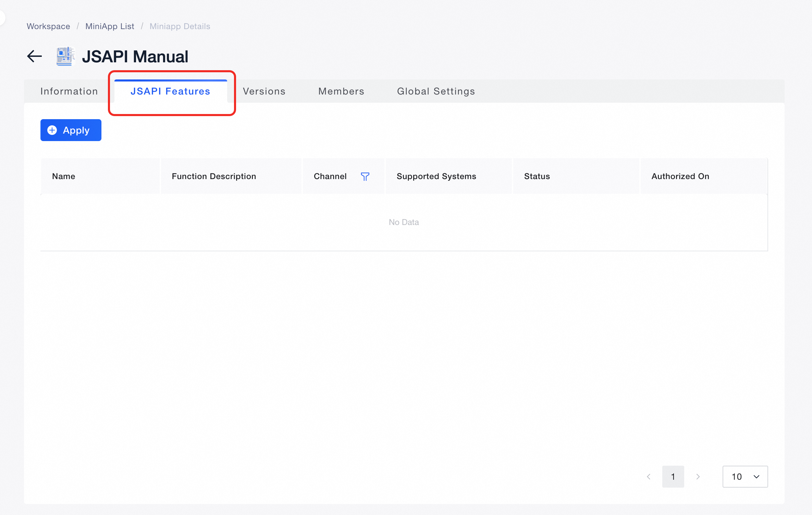Switch to the Information tab

click(69, 91)
